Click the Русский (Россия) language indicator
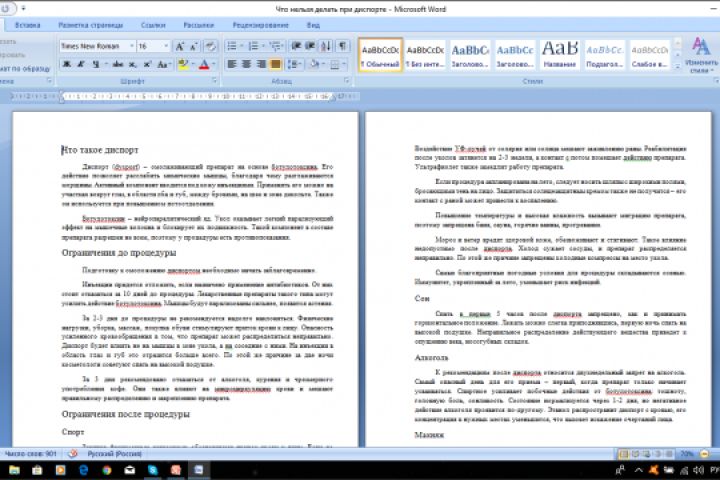 114,454
